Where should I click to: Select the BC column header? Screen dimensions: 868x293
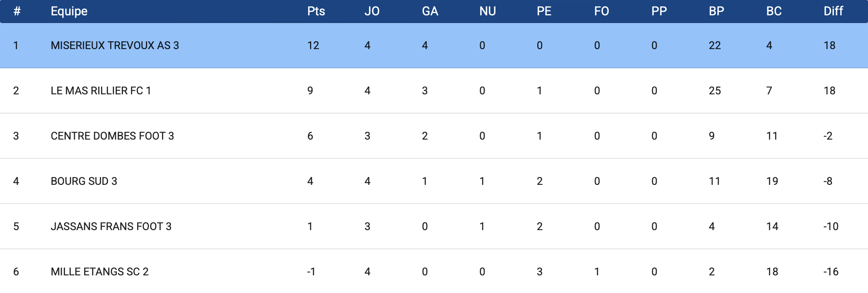click(x=774, y=11)
